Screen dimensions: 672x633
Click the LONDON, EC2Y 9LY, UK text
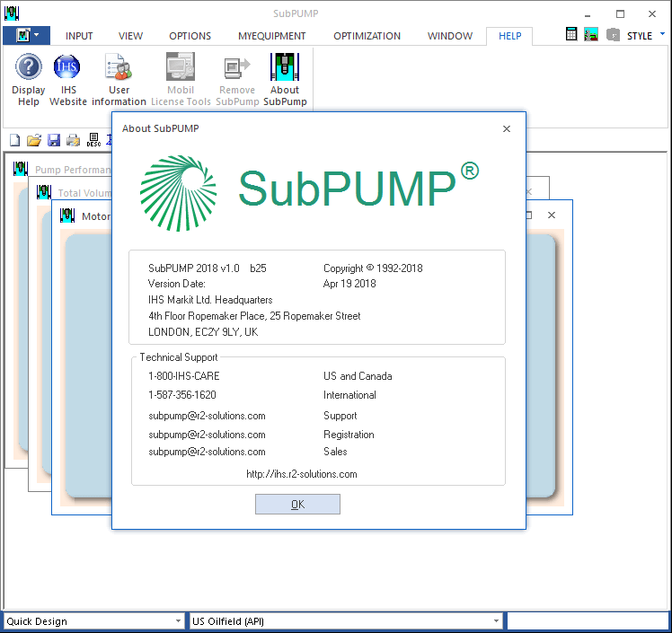(203, 332)
